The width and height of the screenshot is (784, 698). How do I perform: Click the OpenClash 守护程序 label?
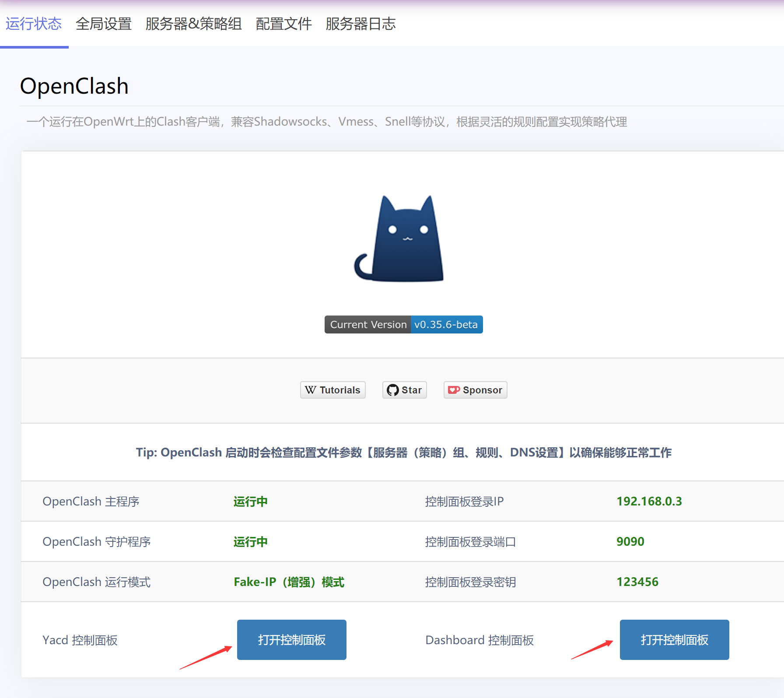[97, 542]
